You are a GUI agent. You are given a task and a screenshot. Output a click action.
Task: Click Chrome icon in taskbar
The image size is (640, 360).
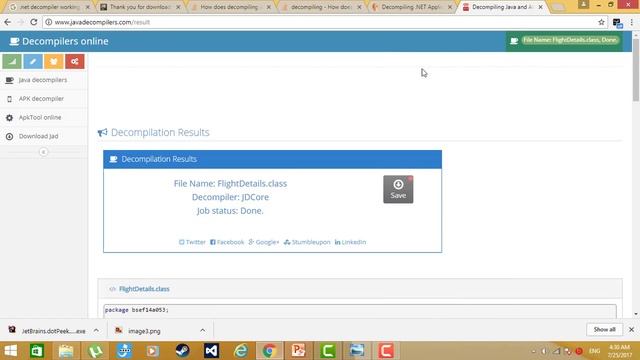pos(269,351)
